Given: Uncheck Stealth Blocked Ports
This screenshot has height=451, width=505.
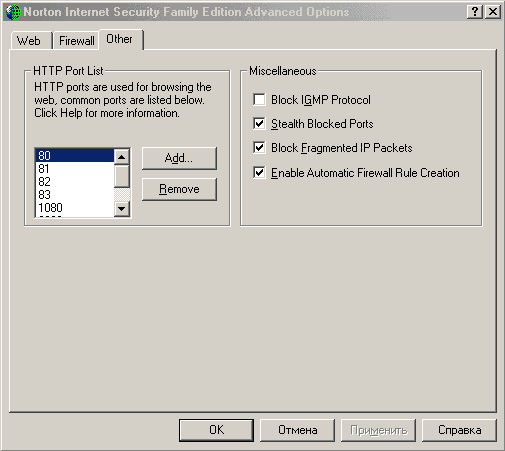Looking at the screenshot, I should (259, 124).
